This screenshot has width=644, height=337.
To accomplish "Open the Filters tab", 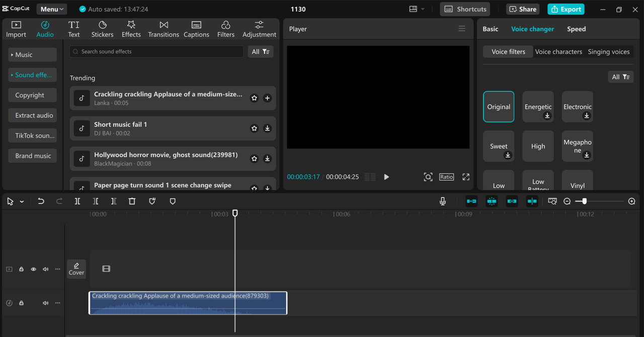I will [225, 29].
